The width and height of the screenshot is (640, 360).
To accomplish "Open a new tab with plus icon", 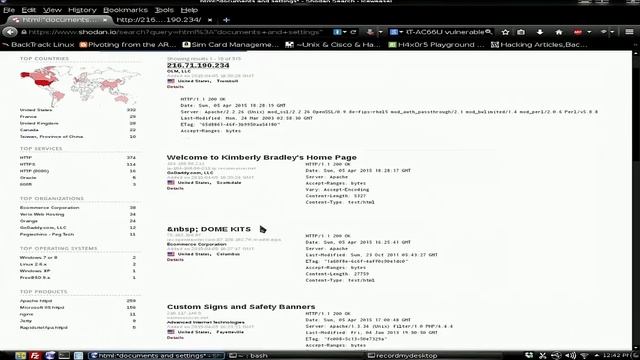I will click(227, 20).
